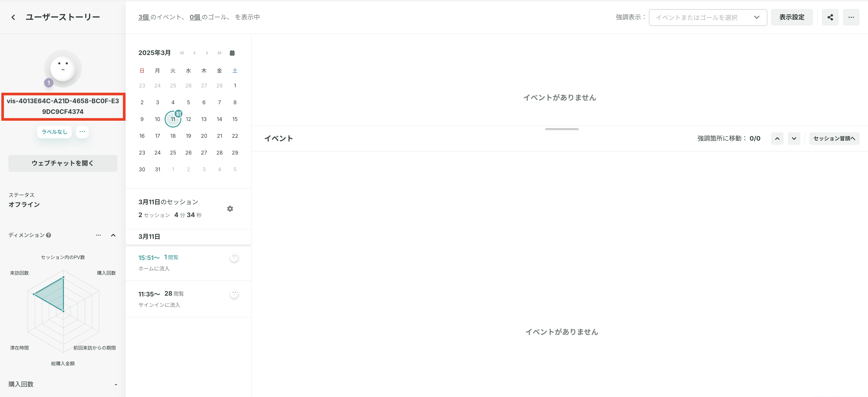
Task: Open the イベントまたはゴールを選択 dropdown
Action: tap(708, 18)
